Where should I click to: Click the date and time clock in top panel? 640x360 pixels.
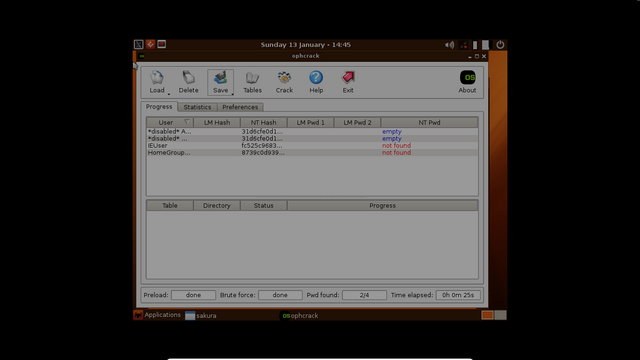pos(306,44)
